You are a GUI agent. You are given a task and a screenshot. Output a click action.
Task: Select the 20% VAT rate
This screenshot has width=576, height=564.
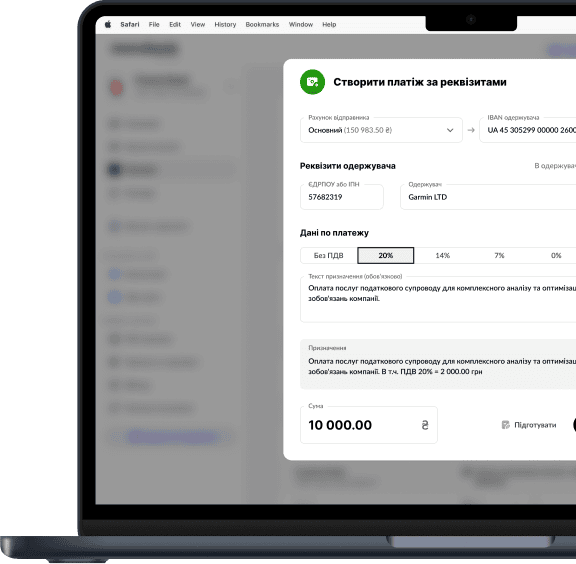386,255
